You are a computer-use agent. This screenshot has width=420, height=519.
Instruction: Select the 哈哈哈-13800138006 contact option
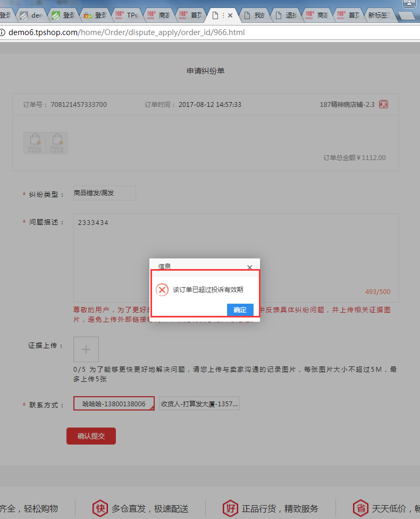pos(114,404)
